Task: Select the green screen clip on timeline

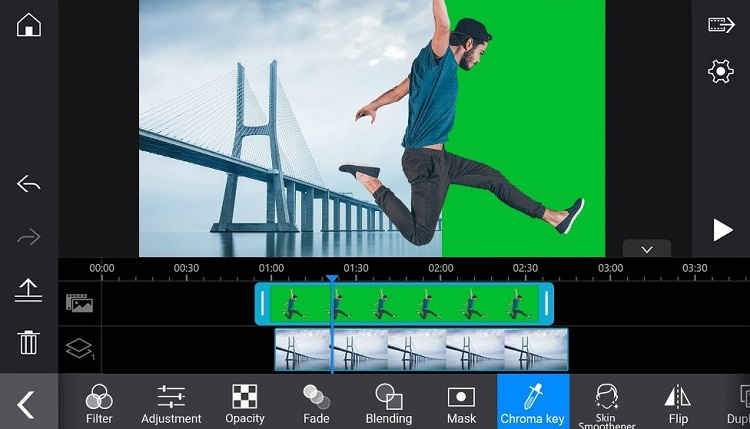Action: [x=404, y=304]
